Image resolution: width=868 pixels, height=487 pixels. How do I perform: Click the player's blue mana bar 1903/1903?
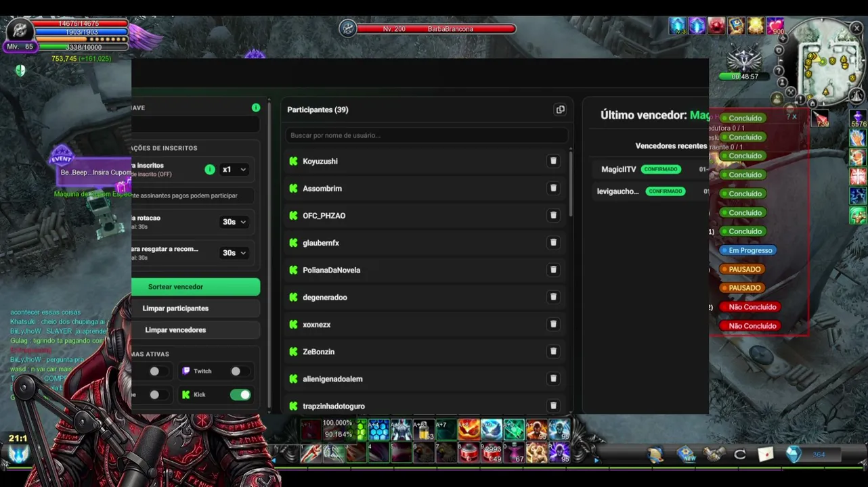point(81,32)
